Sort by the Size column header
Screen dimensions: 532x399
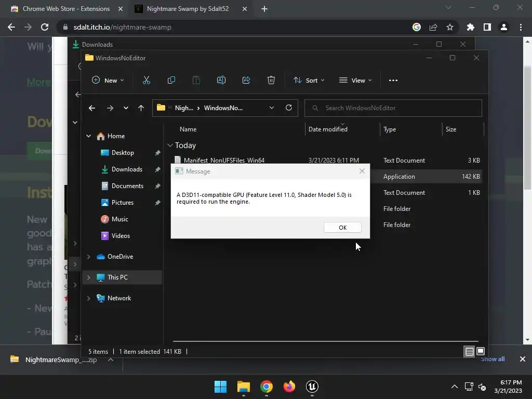[450, 129]
